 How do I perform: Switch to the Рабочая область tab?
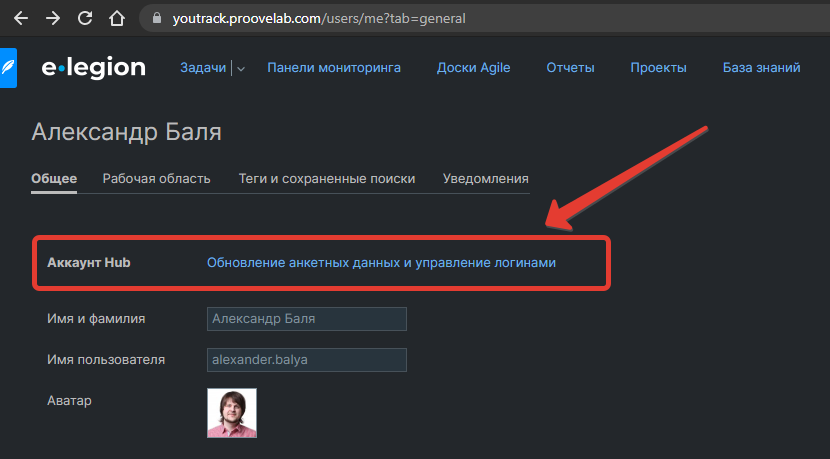coord(156,179)
